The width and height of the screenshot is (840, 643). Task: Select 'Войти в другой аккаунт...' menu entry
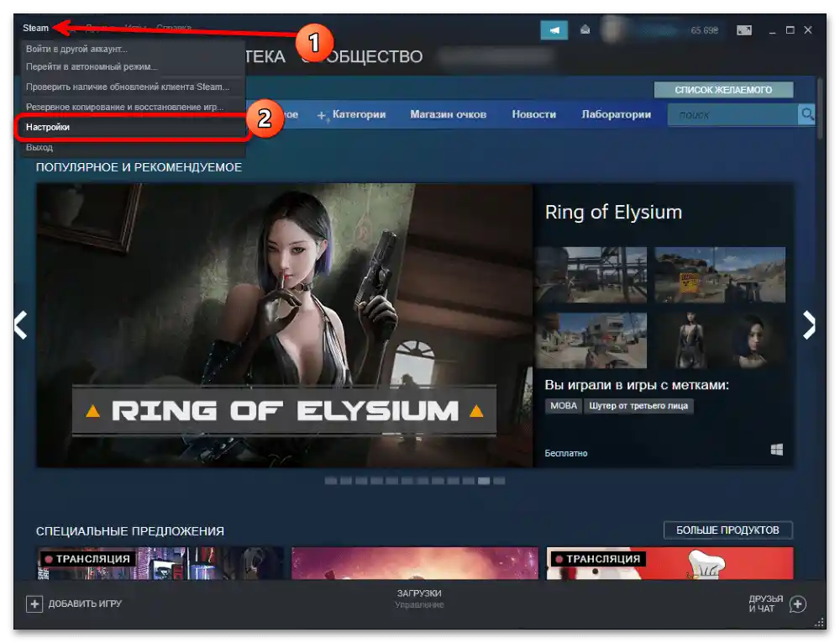pyautogui.click(x=76, y=49)
